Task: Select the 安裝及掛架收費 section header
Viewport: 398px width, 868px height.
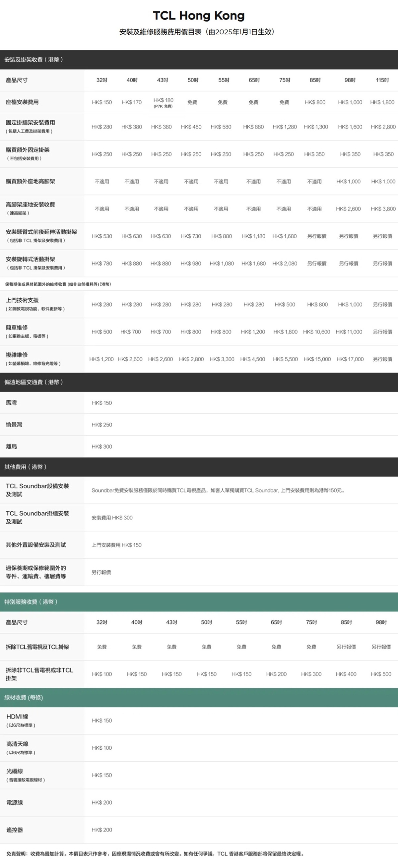Action: click(34, 60)
